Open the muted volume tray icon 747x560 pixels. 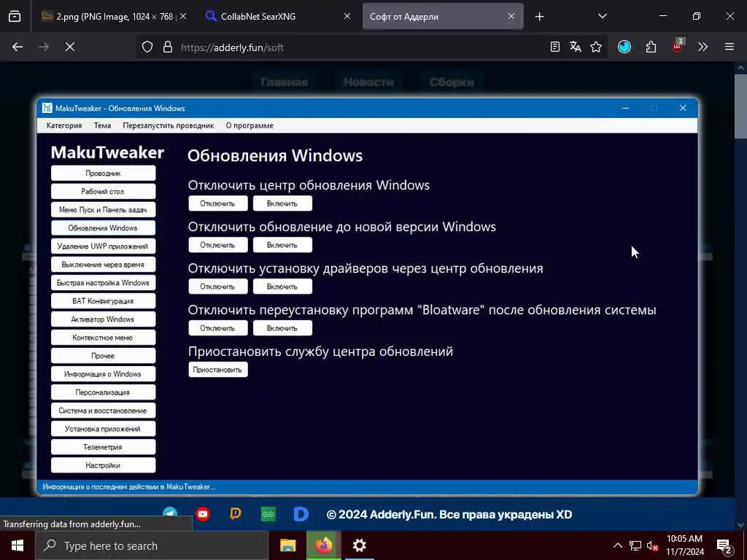pos(652,545)
